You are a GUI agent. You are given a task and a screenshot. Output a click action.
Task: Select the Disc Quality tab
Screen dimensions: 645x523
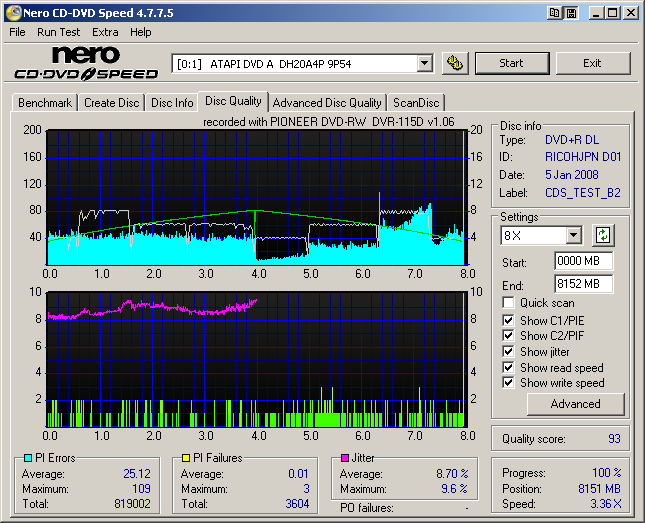pos(233,101)
